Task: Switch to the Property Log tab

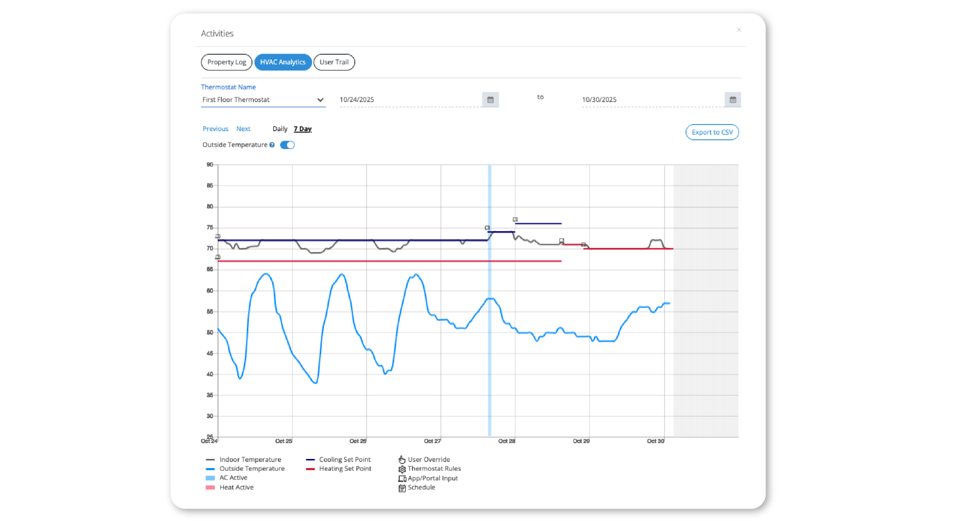Action: point(226,62)
